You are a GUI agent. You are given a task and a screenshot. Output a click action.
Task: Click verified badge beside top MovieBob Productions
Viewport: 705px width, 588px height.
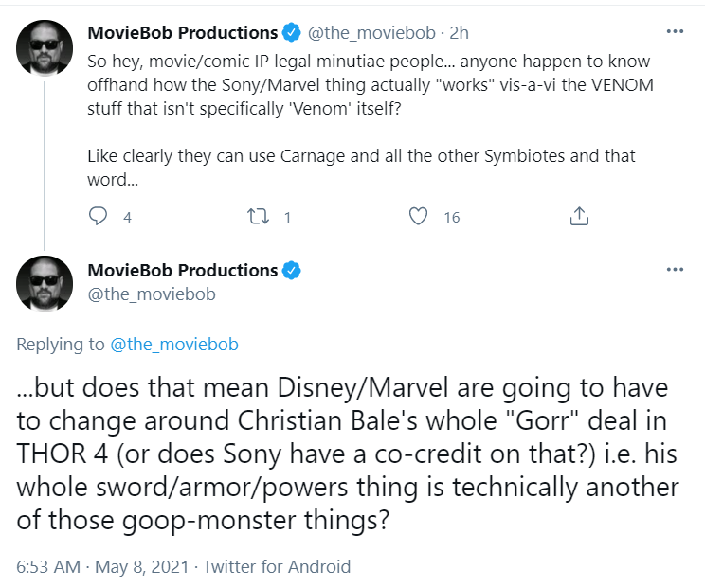click(x=291, y=33)
